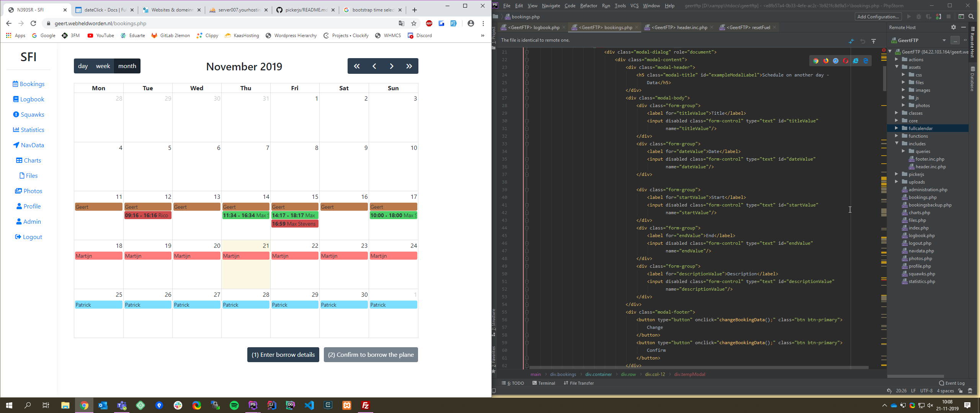This screenshot has height=413, width=980.
Task: Click the Martijn event on day 21
Action: tap(245, 256)
